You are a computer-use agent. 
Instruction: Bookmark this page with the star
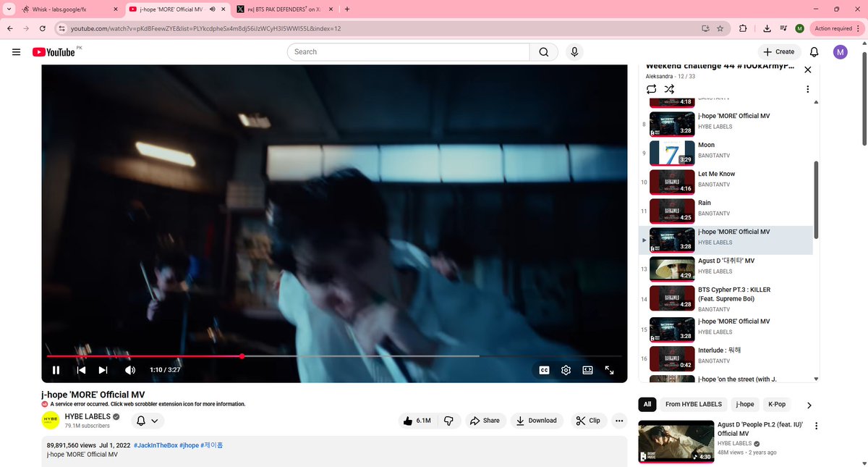point(720,28)
